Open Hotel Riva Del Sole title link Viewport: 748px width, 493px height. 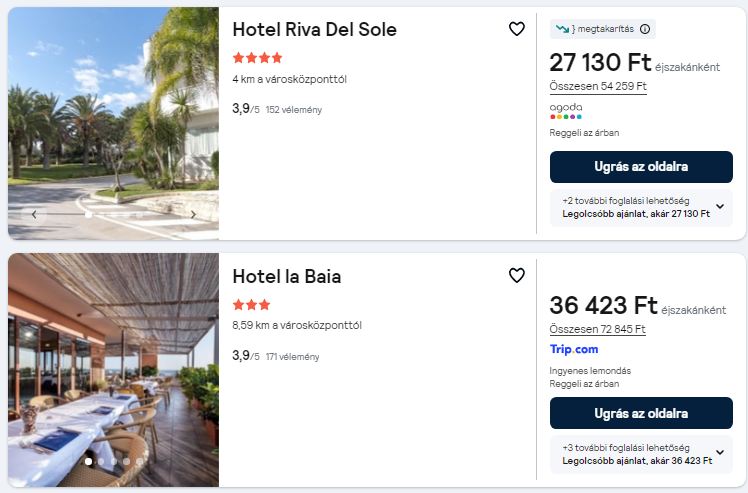pyautogui.click(x=314, y=30)
